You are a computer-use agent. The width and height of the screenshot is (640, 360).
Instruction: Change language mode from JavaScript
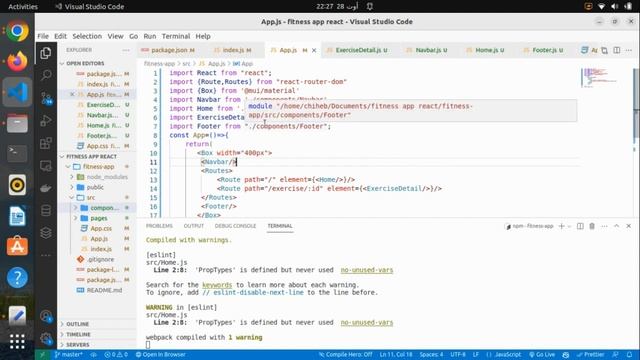click(507, 355)
